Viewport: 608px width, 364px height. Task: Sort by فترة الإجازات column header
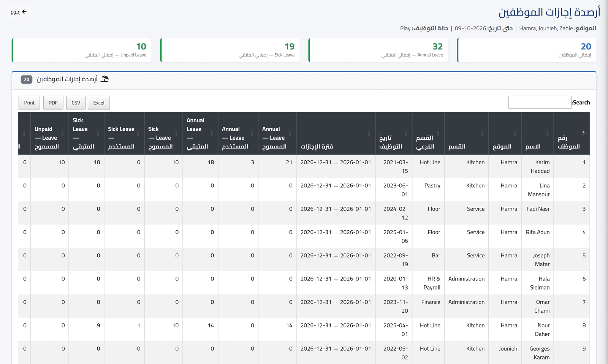[336, 133]
